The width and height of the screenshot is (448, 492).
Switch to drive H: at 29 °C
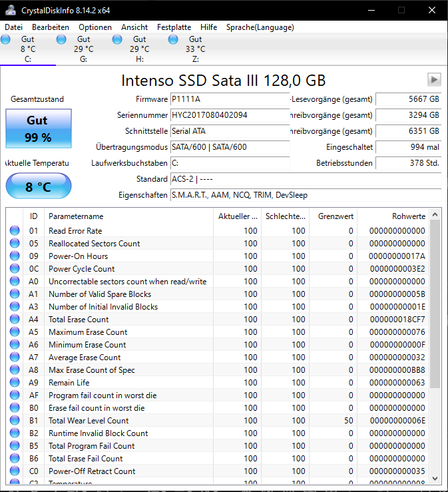[x=140, y=49]
